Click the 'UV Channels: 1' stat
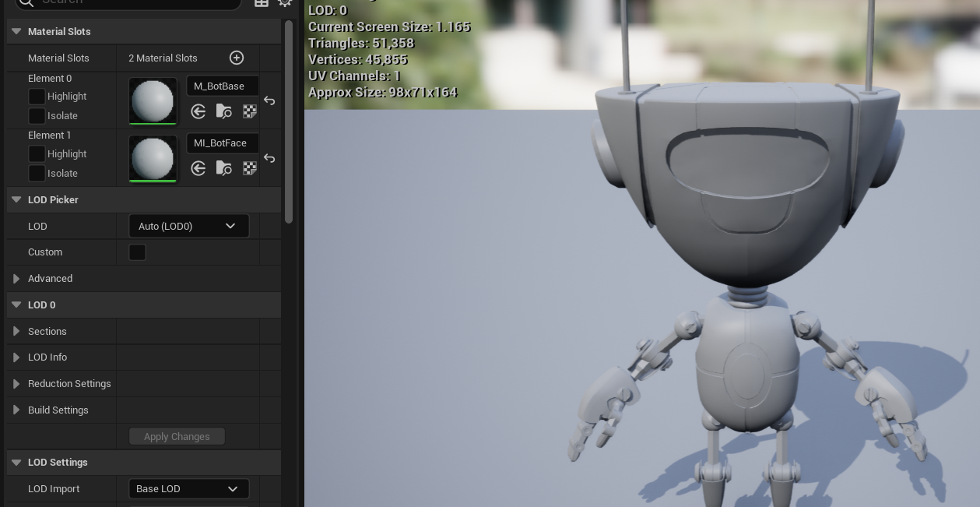This screenshot has height=507, width=980. pyautogui.click(x=355, y=76)
